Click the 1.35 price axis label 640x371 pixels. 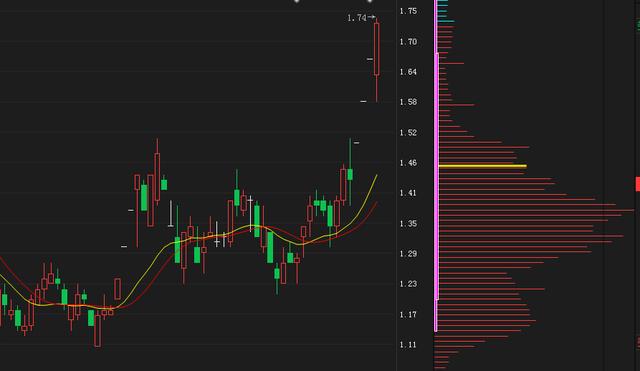pos(408,224)
